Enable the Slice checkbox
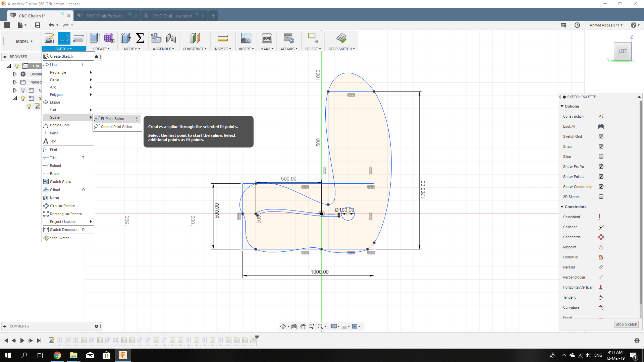The height and width of the screenshot is (362, 644). pos(601,157)
